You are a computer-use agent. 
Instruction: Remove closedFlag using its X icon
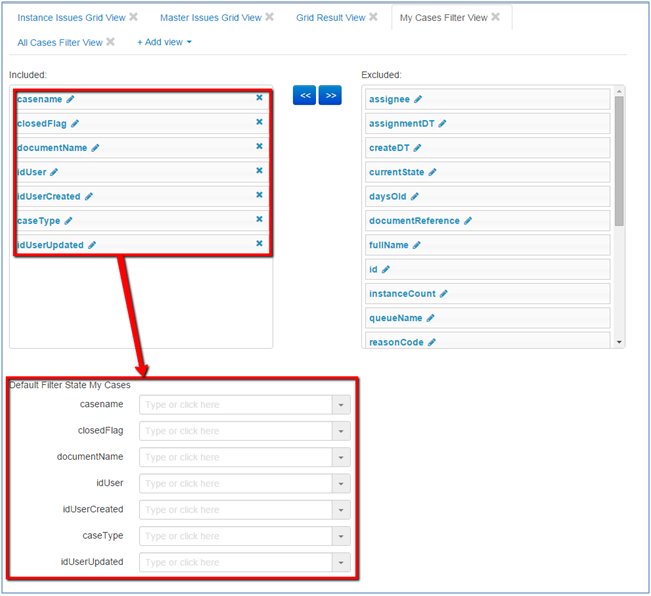(259, 122)
